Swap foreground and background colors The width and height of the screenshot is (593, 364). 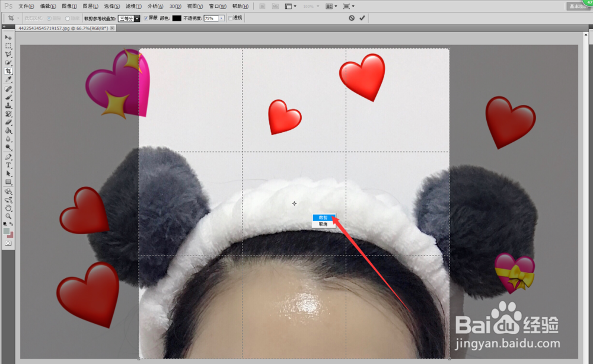pos(11,224)
